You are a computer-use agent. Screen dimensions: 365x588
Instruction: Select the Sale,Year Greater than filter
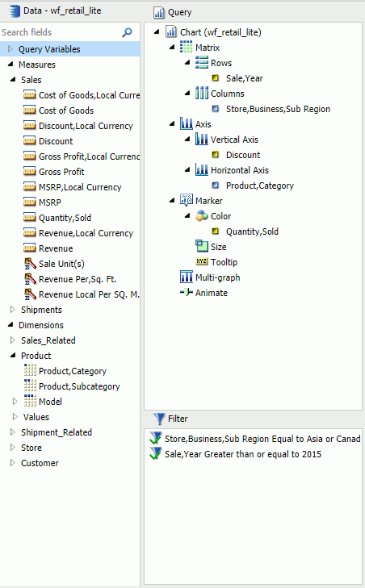(243, 454)
